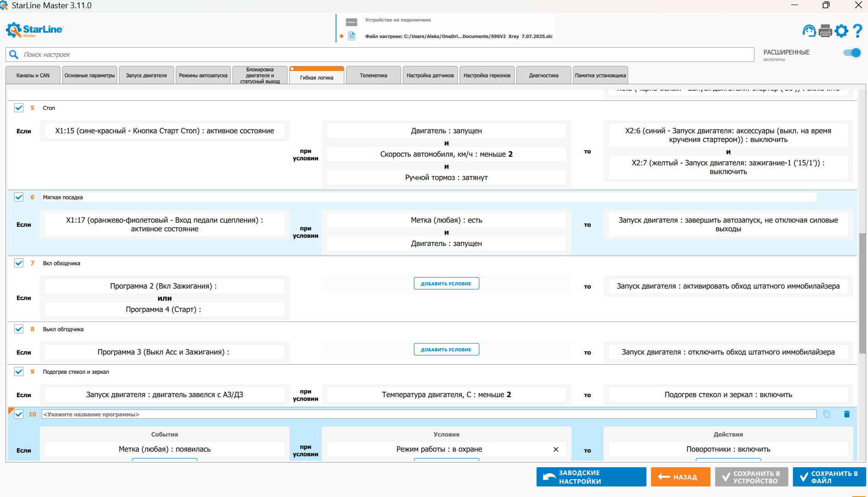868x497 pixels.
Task: Click the vertical scrollbar of the program list
Action: (862, 293)
